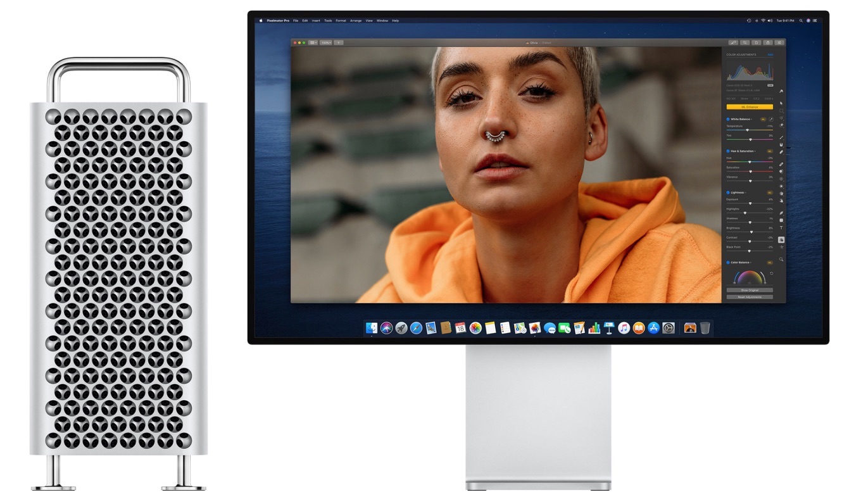Select the Type tool T icon
The width and height of the screenshot is (861, 504).
[x=781, y=228]
